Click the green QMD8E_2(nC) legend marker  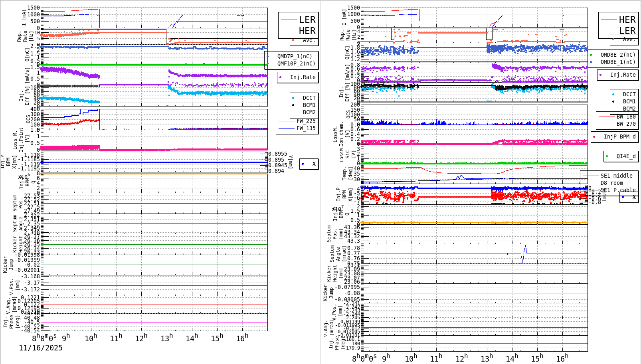pyautogui.click(x=592, y=54)
